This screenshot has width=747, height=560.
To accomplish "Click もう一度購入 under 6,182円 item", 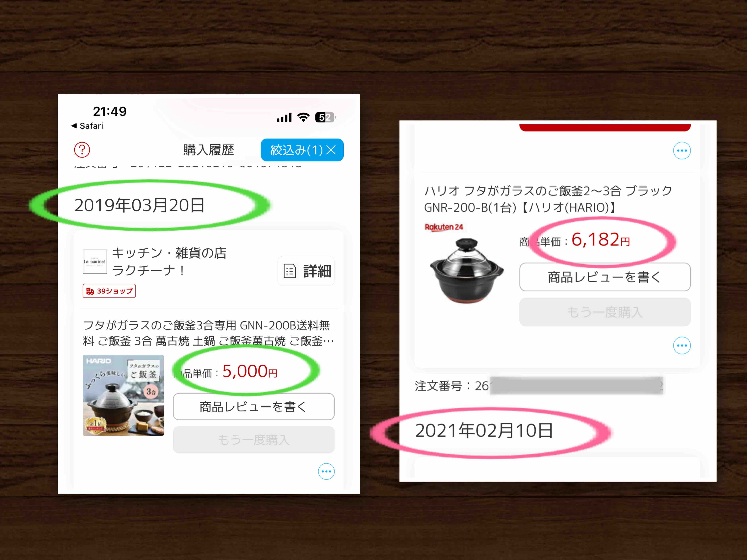I will click(x=605, y=312).
